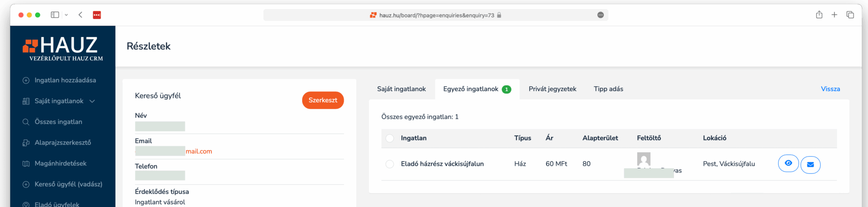Go back with the browser back arrow
The image size is (868, 207).
click(x=80, y=15)
